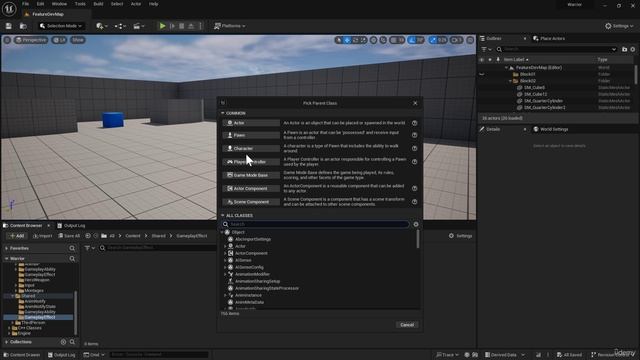Screen dimensions: 640x360
Task: Open the Build menu
Action: pyautogui.click(x=98, y=4)
